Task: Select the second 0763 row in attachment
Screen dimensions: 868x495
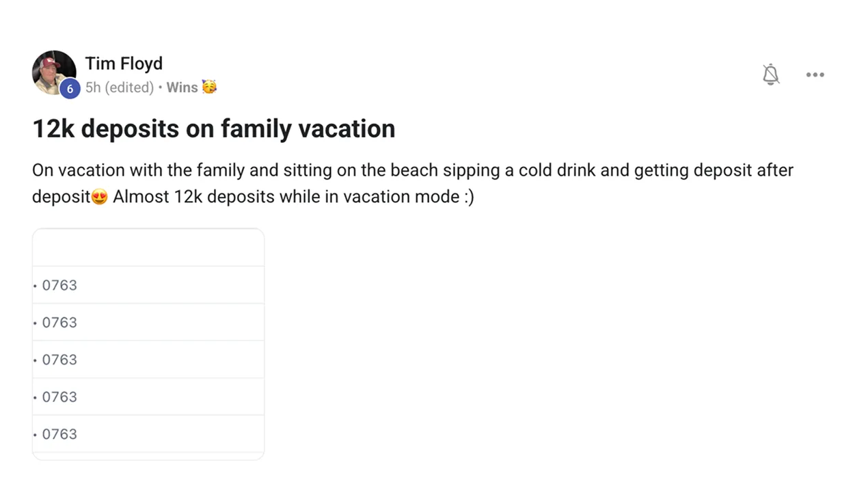Action: click(x=59, y=322)
